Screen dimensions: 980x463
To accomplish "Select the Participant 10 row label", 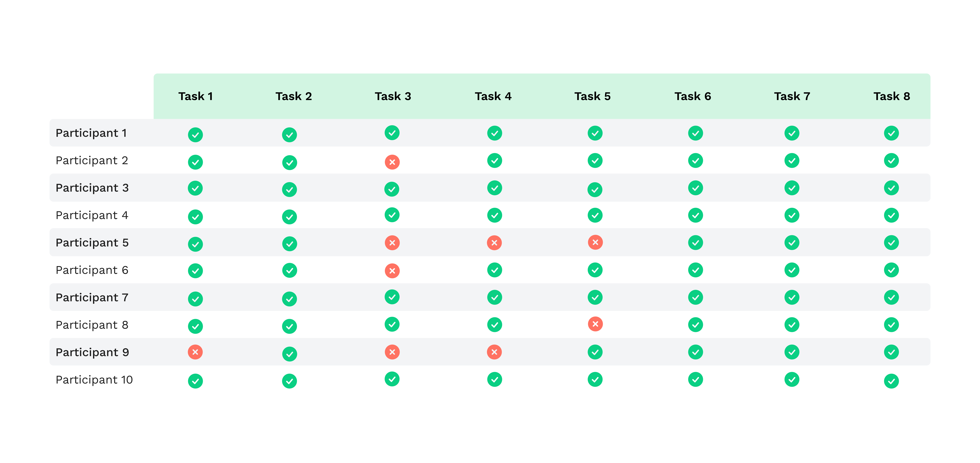I will 94,380.
